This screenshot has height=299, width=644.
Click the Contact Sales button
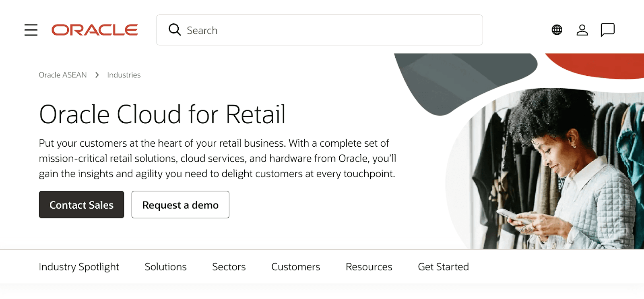click(x=81, y=205)
